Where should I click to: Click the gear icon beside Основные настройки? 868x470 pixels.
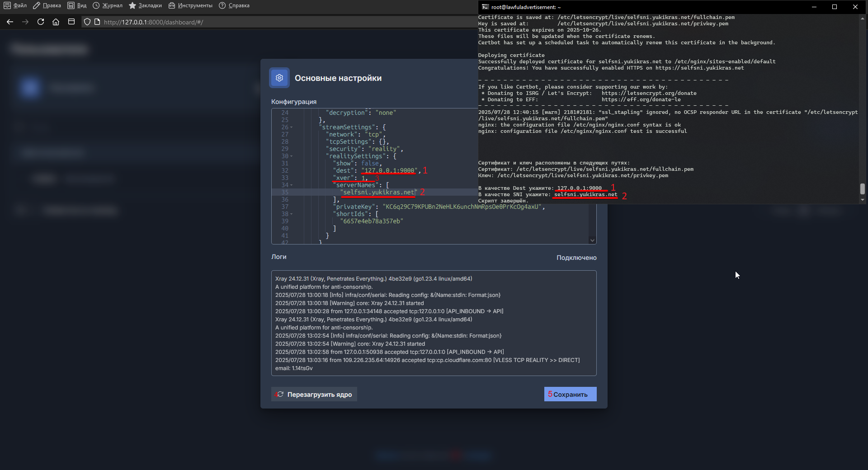tap(279, 78)
